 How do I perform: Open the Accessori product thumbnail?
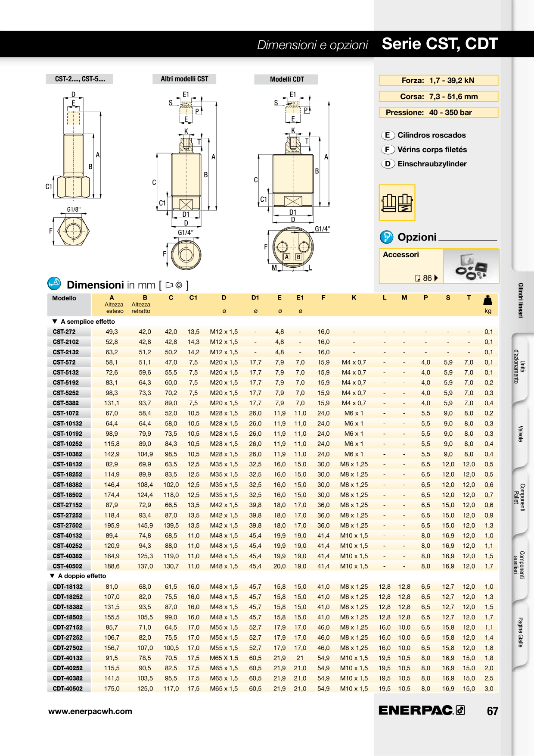[471, 266]
